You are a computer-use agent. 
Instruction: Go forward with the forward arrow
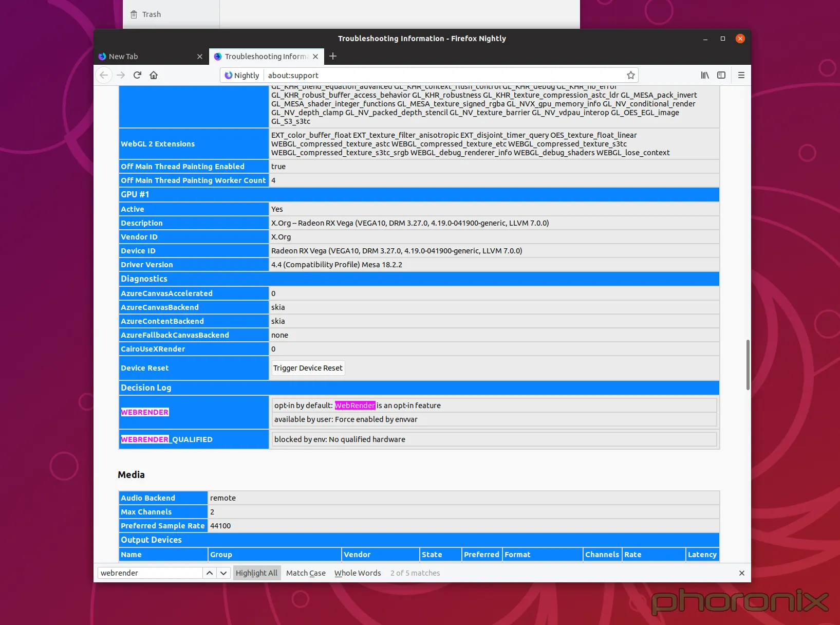click(x=121, y=75)
